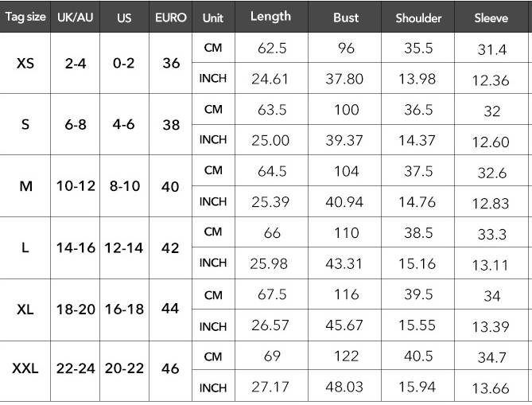Click EURO size 38 cell
This screenshot has height=405, width=532.
point(171,125)
